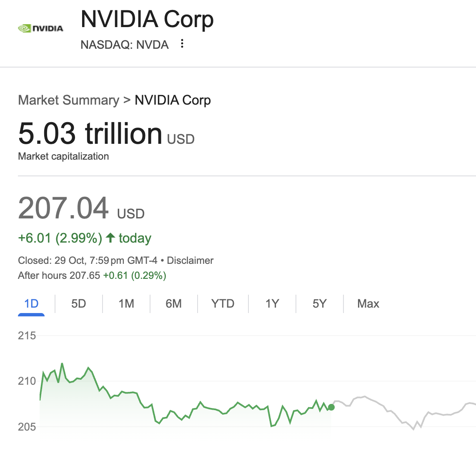
Task: Click the NASDAQ: NVDA ticker text
Action: [125, 45]
